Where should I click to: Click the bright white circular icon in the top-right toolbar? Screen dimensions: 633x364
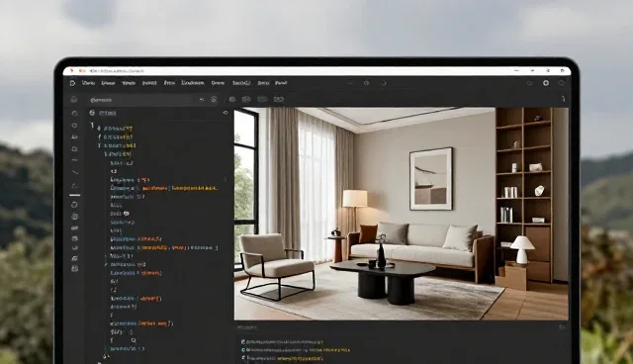[x=546, y=83]
